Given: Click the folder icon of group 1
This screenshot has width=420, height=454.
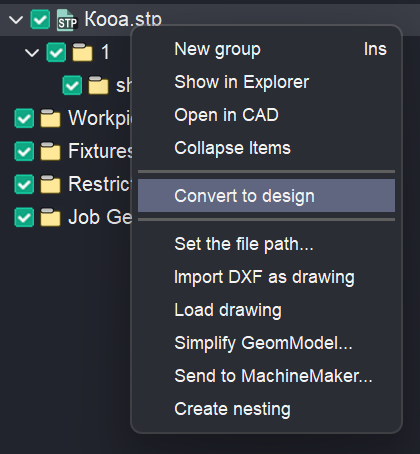Looking at the screenshot, I should (82, 52).
